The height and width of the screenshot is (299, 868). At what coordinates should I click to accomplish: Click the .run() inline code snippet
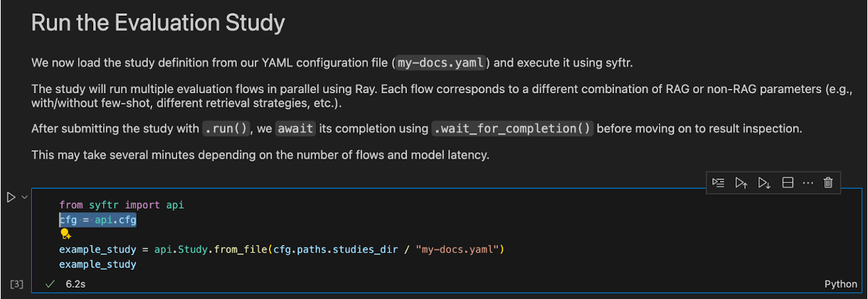[x=226, y=129]
